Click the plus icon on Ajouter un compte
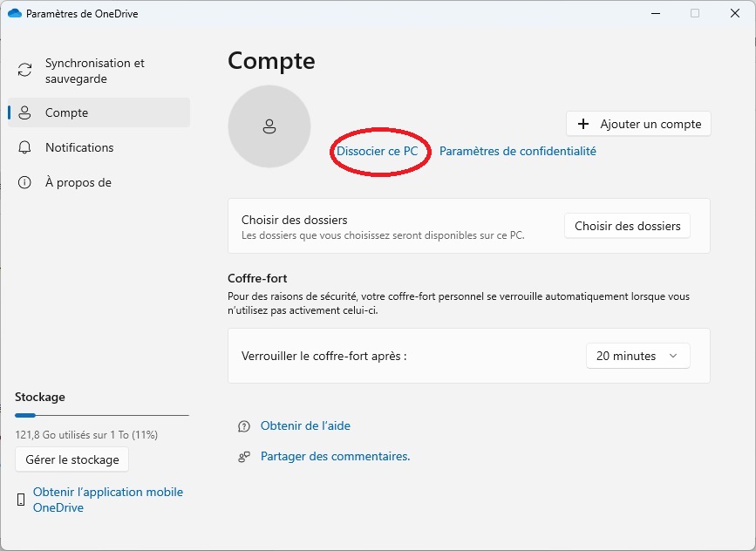Screen dimensions: 756x551 (582, 124)
